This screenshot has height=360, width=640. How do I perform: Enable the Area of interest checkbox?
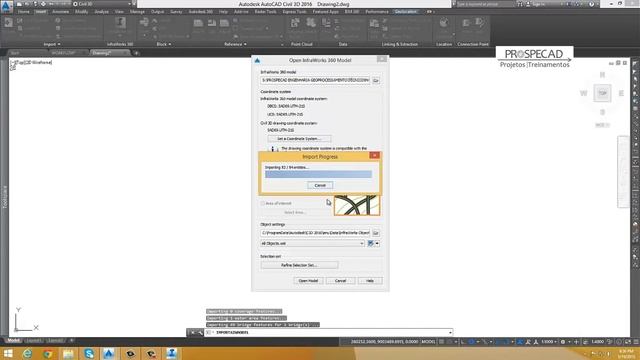[x=263, y=203]
